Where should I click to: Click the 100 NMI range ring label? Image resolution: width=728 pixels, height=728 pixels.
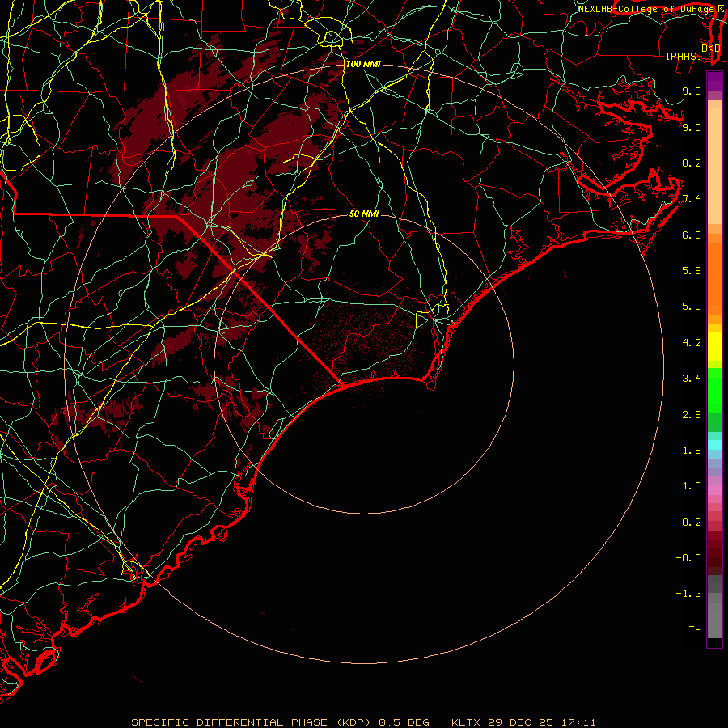click(x=363, y=64)
